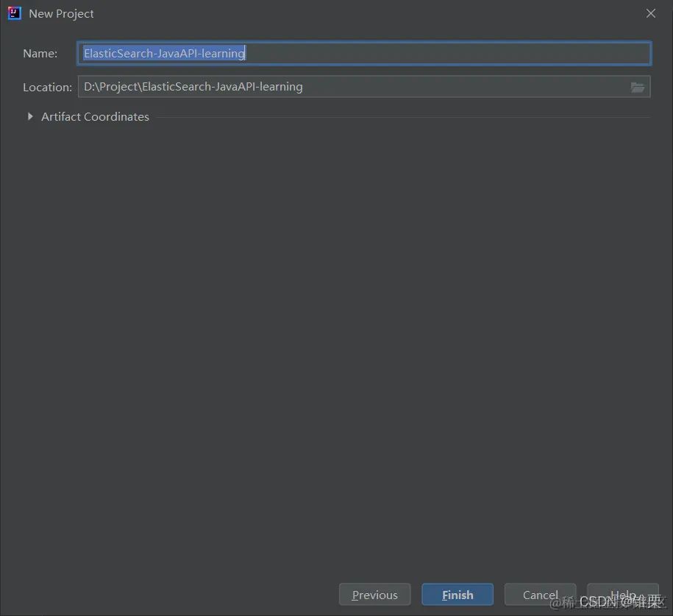673x616 pixels.
Task: Click the folder browse icon in Location field
Action: [638, 87]
